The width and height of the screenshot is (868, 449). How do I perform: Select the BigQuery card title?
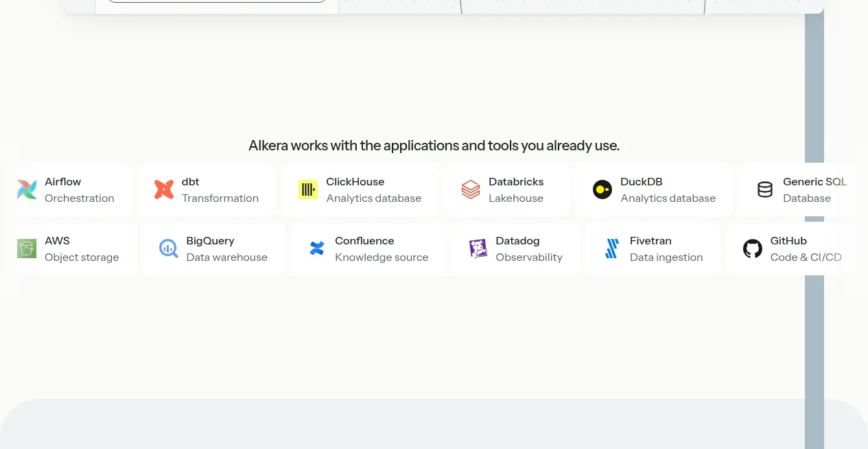[x=211, y=241]
